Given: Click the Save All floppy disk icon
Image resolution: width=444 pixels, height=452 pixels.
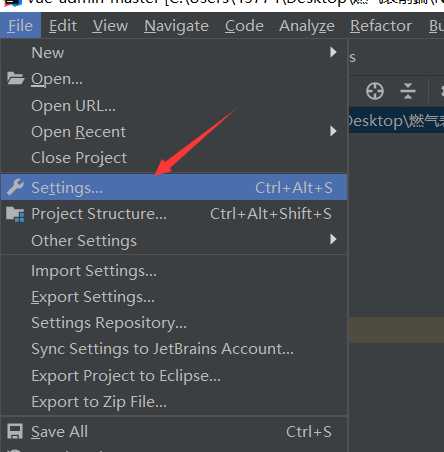Looking at the screenshot, I should point(15,432).
